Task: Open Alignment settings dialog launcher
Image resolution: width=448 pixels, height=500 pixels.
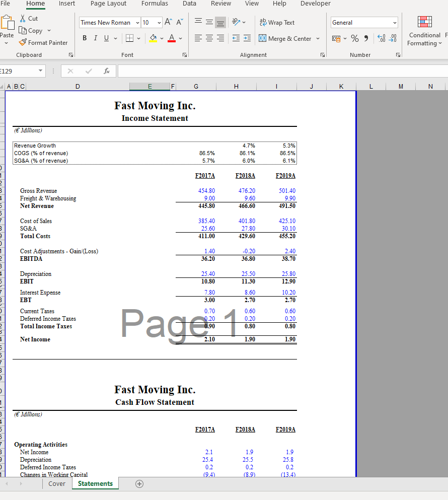Action: 323,55
